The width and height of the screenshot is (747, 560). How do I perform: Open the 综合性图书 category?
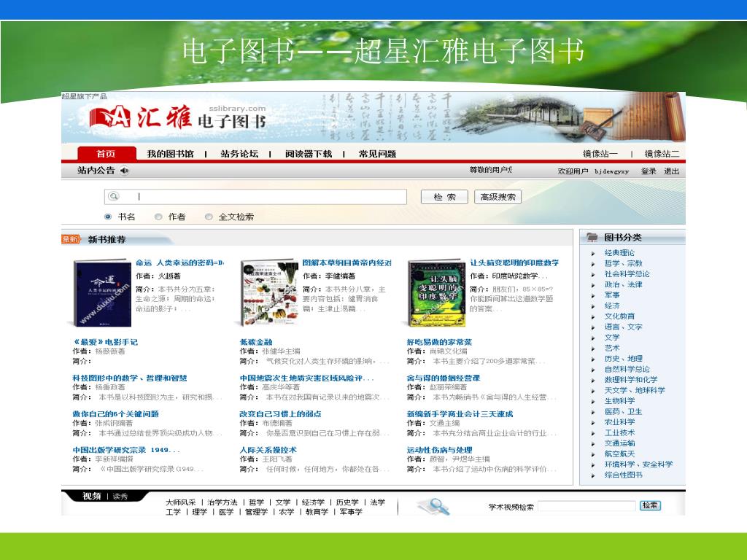point(624,475)
